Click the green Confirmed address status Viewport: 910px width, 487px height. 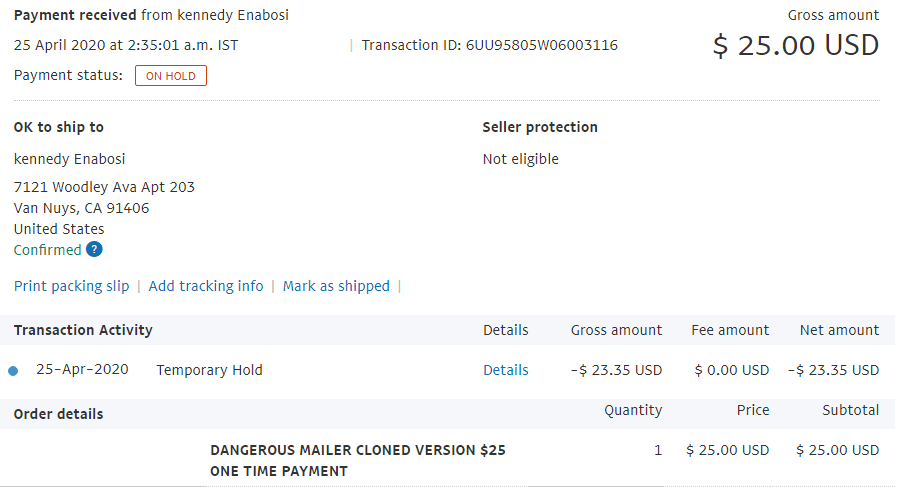point(48,250)
